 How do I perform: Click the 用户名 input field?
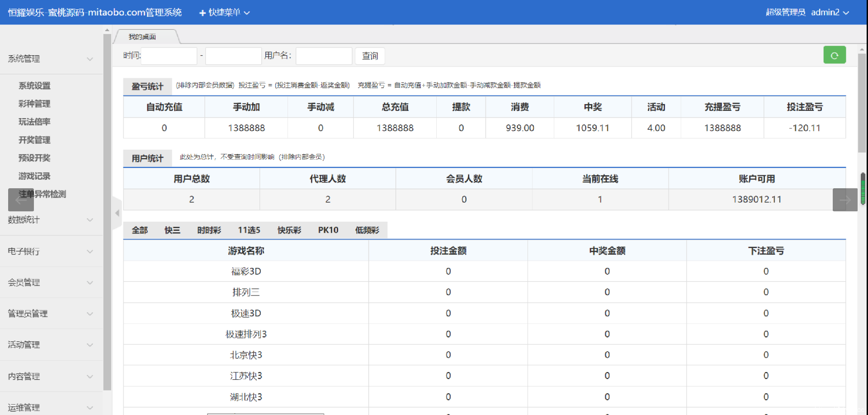coord(324,56)
